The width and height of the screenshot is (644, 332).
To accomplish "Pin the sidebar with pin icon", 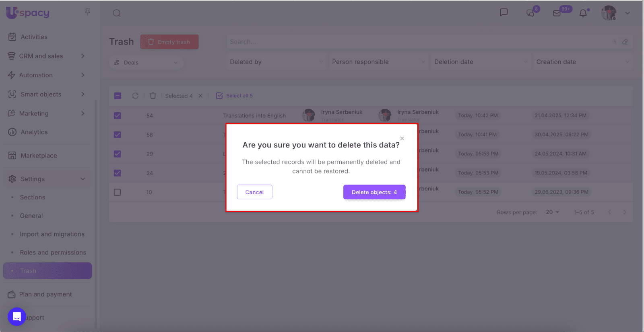I will coord(87,12).
